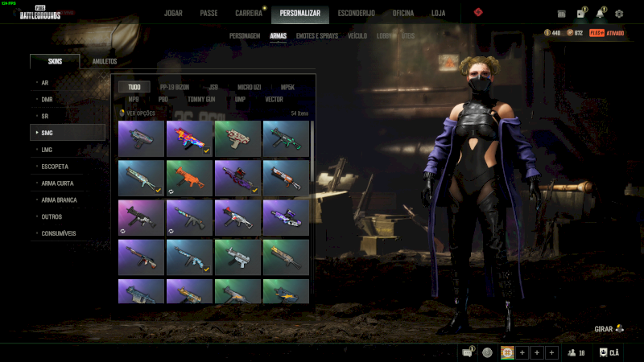Open the notifications bell icon

click(601, 13)
